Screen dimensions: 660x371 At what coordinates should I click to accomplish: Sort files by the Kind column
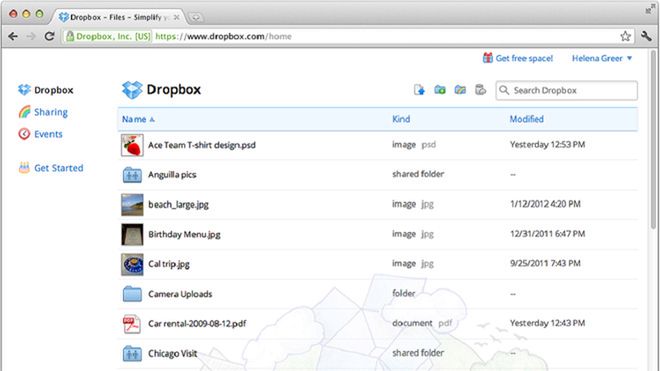coord(401,119)
